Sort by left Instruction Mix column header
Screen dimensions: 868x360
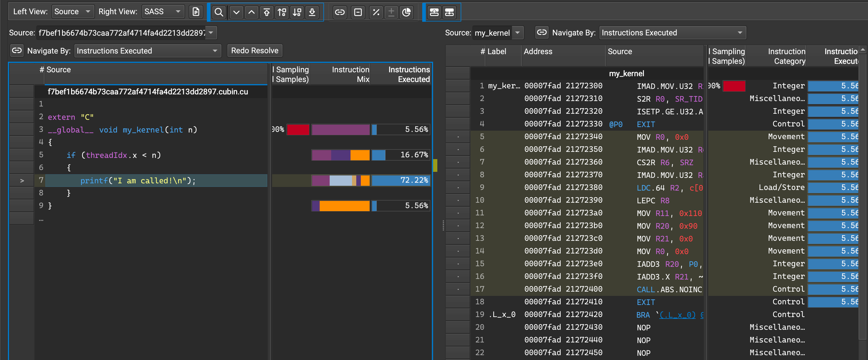pyautogui.click(x=340, y=74)
